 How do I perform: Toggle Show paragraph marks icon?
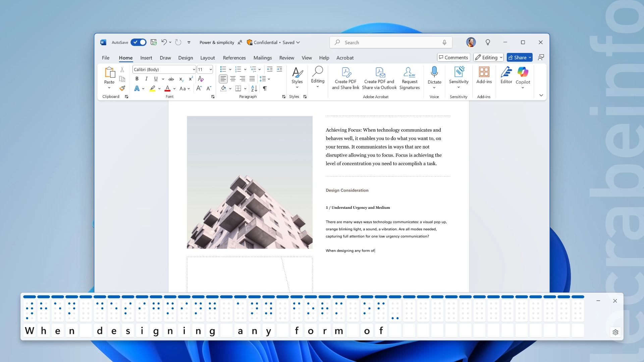[x=265, y=88]
